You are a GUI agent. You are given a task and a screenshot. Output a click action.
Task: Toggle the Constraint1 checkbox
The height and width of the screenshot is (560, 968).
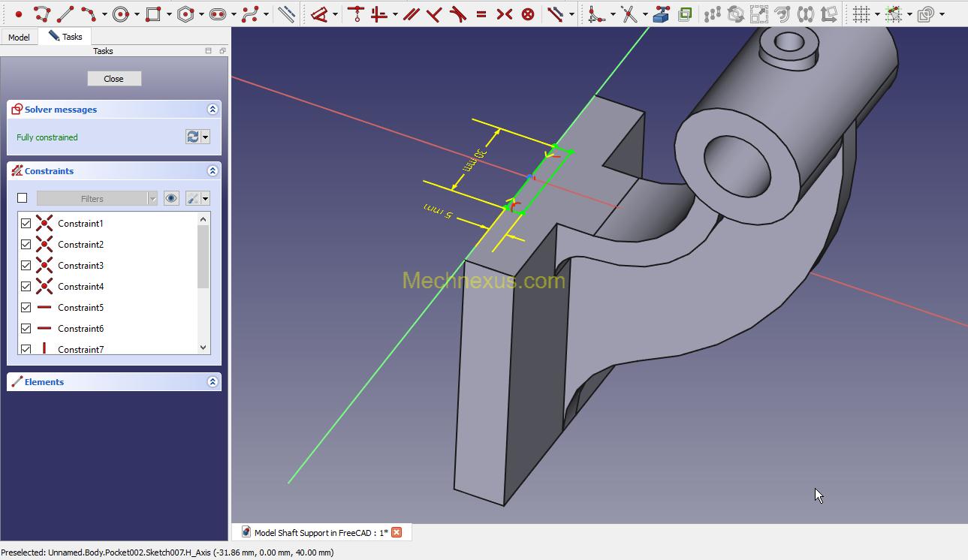coord(26,224)
